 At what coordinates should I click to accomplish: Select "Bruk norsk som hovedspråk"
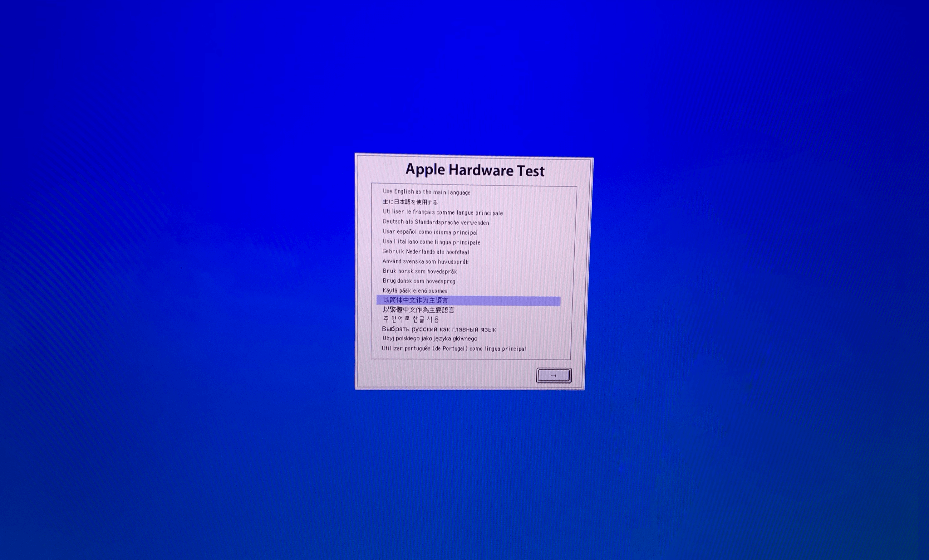(x=420, y=271)
